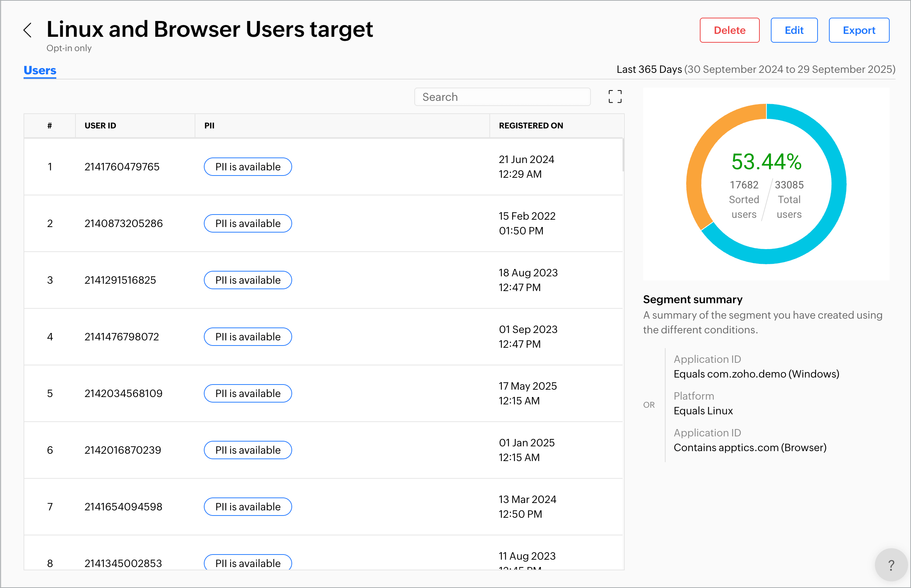Screen dimensions: 911x588
Task: Focus the Search input field
Action: (502, 97)
